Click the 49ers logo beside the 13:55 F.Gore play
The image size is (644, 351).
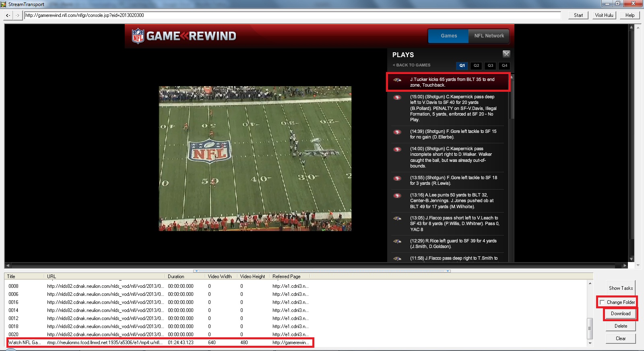tap(397, 178)
